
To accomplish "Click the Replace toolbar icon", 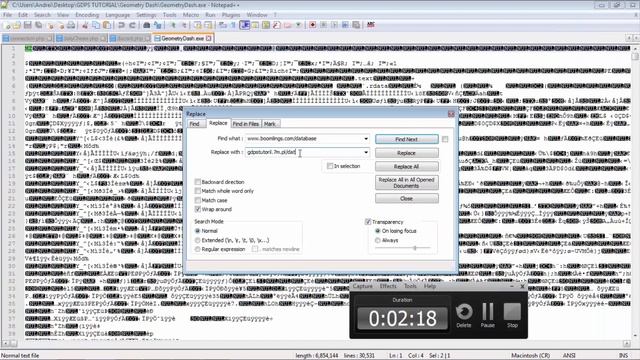I will pos(158,25).
